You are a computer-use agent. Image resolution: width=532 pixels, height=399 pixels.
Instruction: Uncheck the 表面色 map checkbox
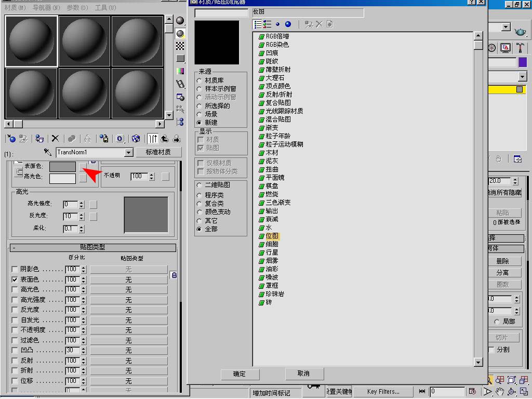pyautogui.click(x=15, y=280)
